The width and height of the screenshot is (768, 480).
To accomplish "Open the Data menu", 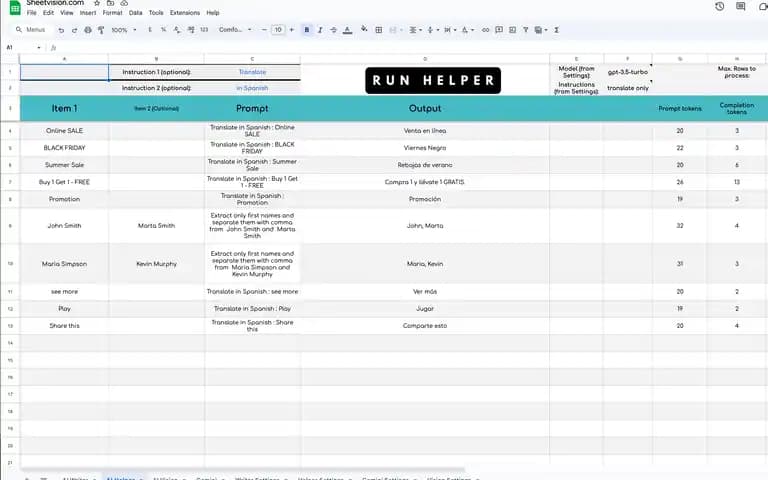I will click(136, 13).
